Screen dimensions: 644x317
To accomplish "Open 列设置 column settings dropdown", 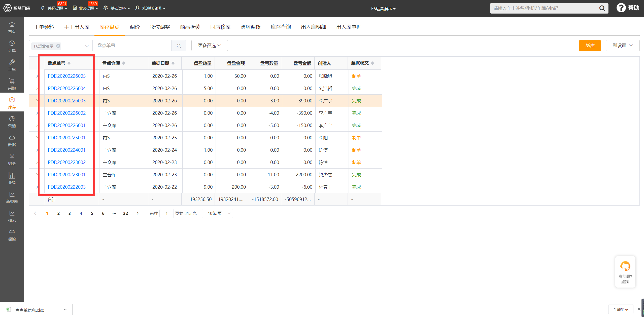I will coord(623,46).
